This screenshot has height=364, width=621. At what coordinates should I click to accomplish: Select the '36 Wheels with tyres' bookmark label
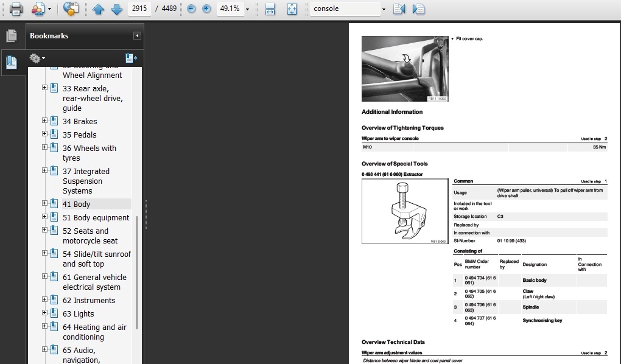tap(89, 153)
